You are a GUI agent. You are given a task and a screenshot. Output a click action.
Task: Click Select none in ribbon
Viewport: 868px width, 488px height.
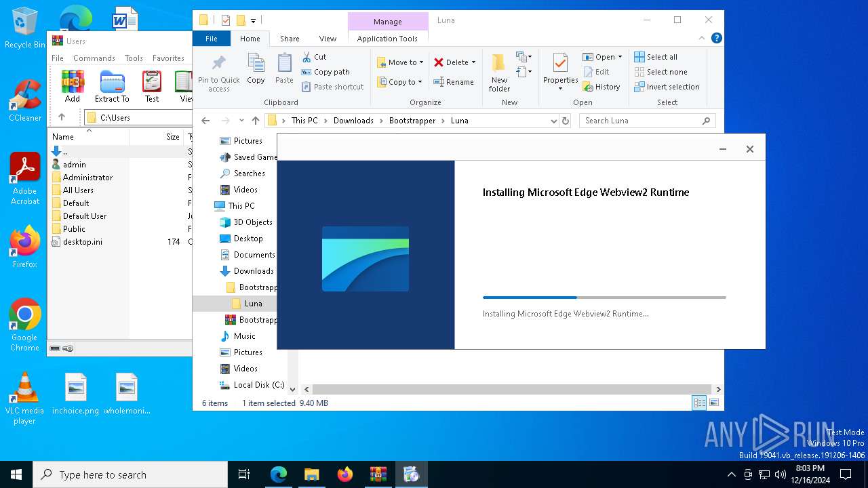[660, 72]
